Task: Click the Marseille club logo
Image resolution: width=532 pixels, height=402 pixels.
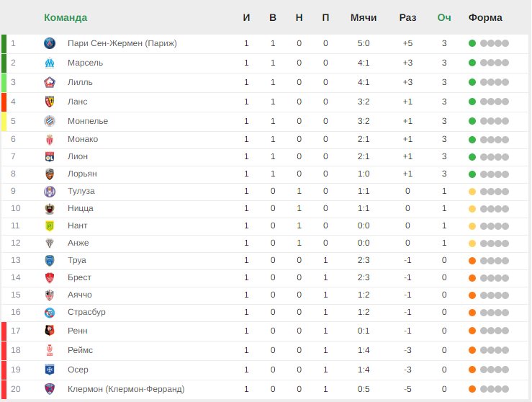Action: 50,63
